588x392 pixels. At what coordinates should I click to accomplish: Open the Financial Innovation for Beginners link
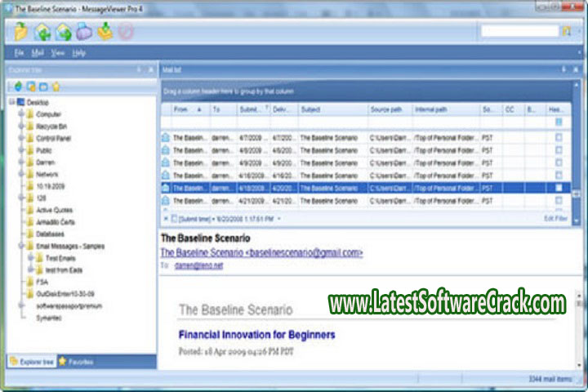[256, 335]
